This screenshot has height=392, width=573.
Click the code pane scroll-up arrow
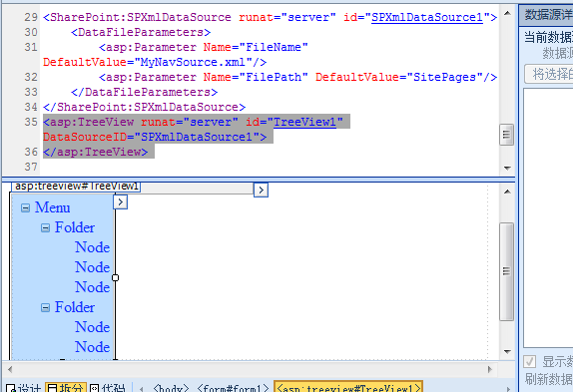coord(507,14)
